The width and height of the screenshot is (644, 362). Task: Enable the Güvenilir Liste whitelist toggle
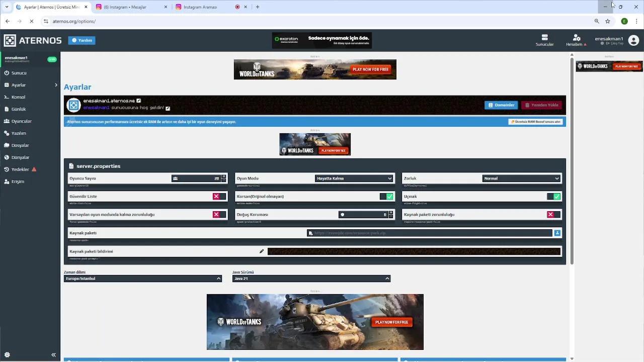point(219,196)
